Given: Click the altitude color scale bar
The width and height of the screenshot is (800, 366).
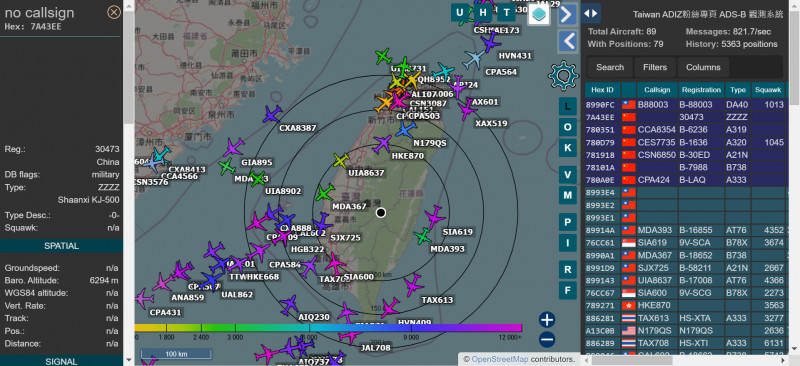Looking at the screenshot, I should click(328, 328).
